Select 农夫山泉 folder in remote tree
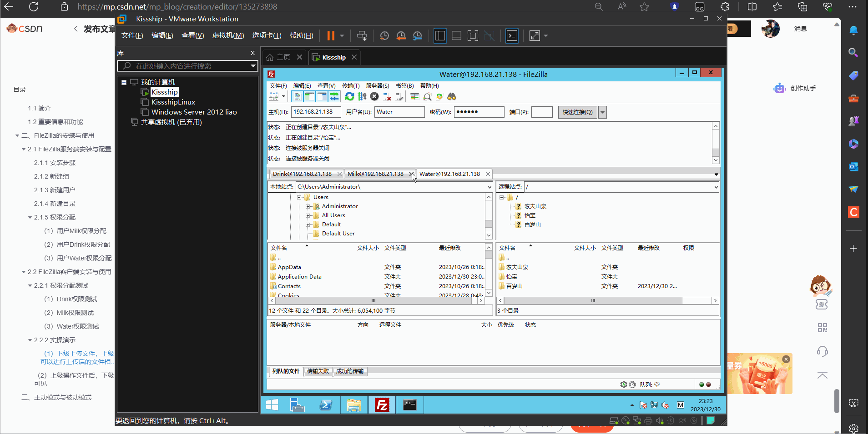868x434 pixels. (535, 206)
